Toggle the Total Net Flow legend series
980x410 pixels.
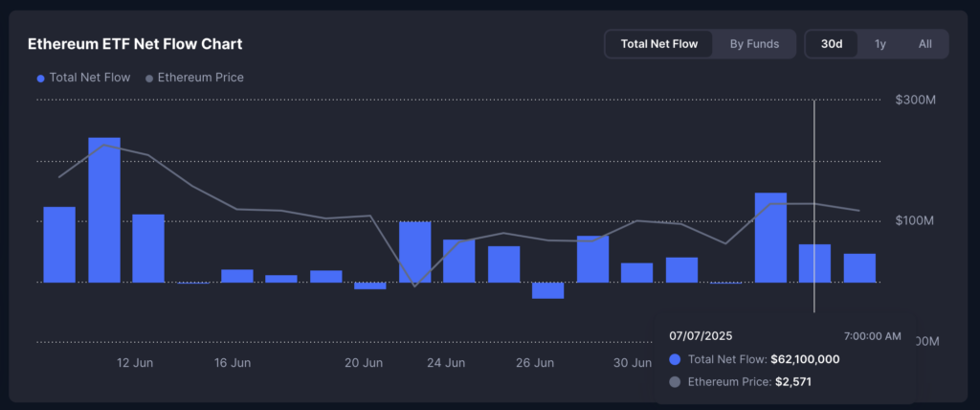88,78
